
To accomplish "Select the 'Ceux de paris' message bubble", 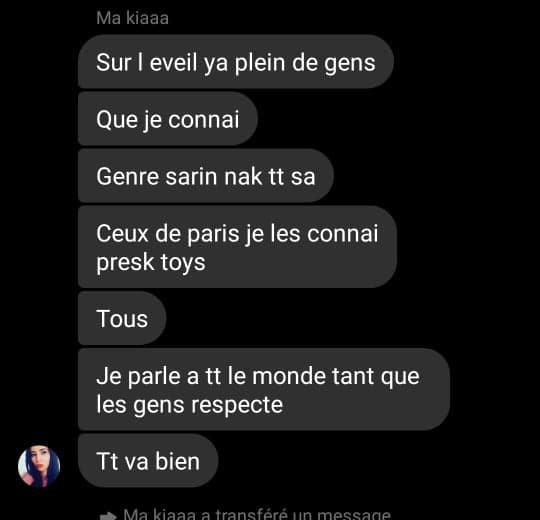I will coord(237,247).
